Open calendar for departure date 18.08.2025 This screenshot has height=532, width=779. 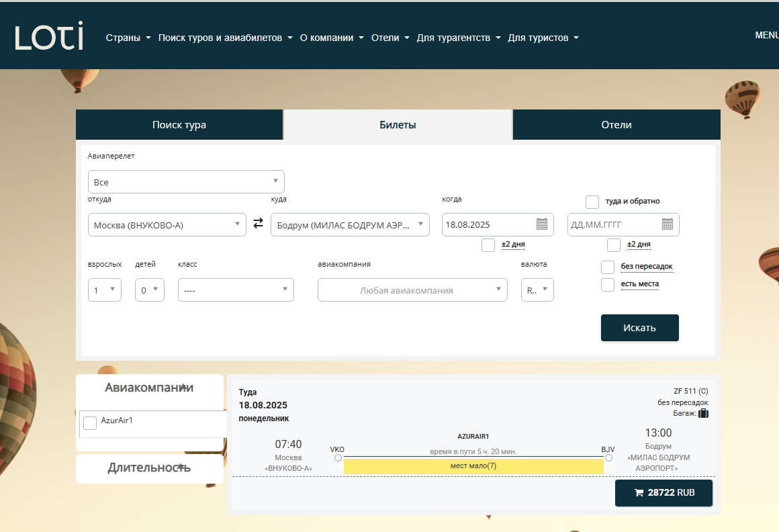(542, 224)
